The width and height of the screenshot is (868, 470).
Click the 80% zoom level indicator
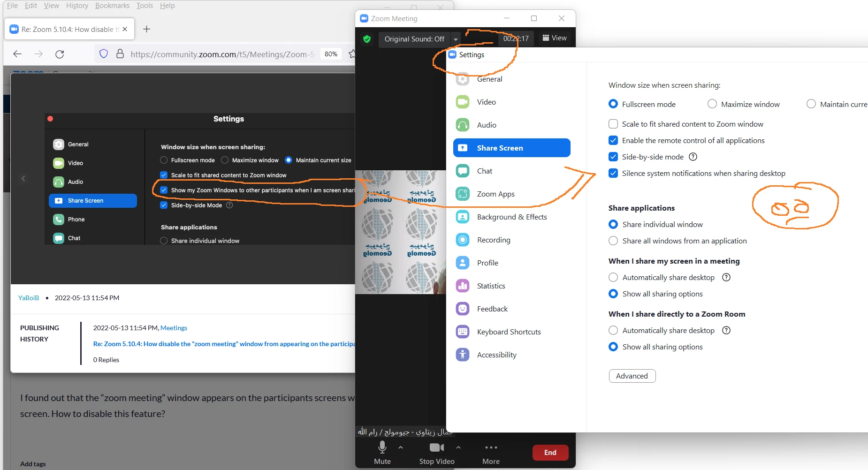coord(331,54)
